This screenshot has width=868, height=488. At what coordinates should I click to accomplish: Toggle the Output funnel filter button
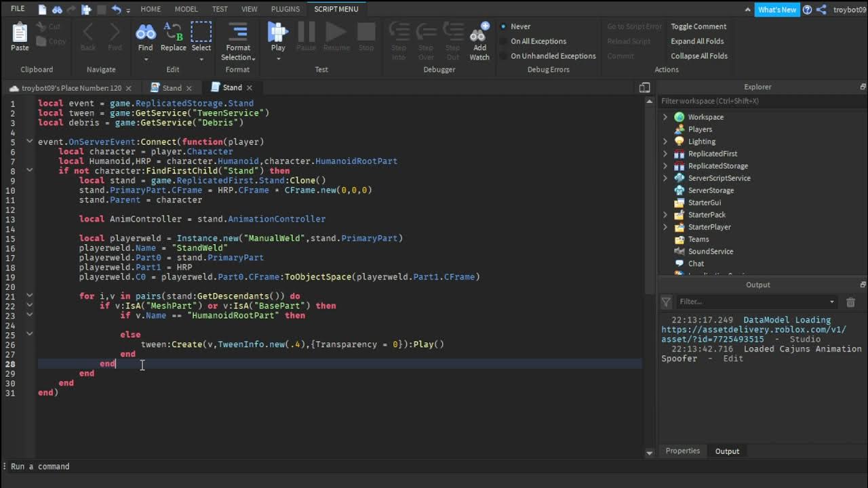(x=667, y=302)
